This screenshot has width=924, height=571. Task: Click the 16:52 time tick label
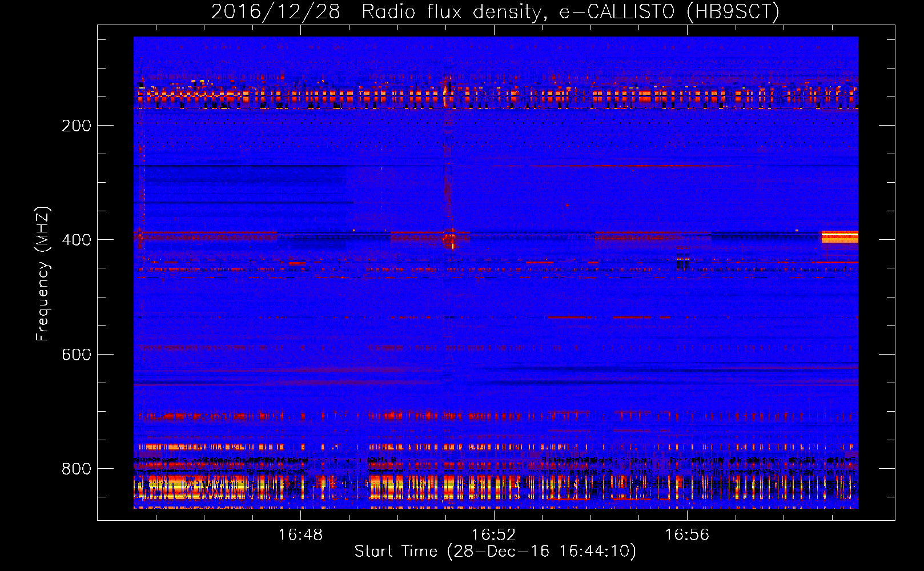click(493, 534)
